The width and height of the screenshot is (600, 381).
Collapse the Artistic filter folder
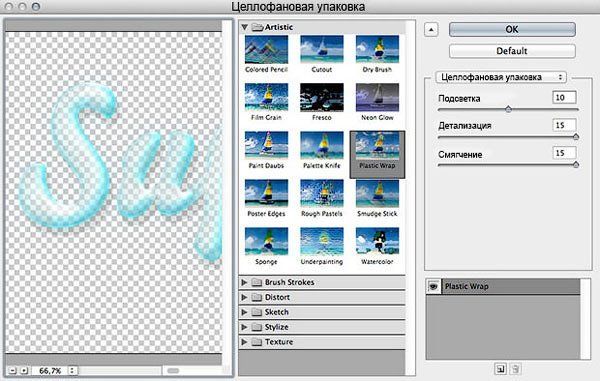[x=245, y=27]
